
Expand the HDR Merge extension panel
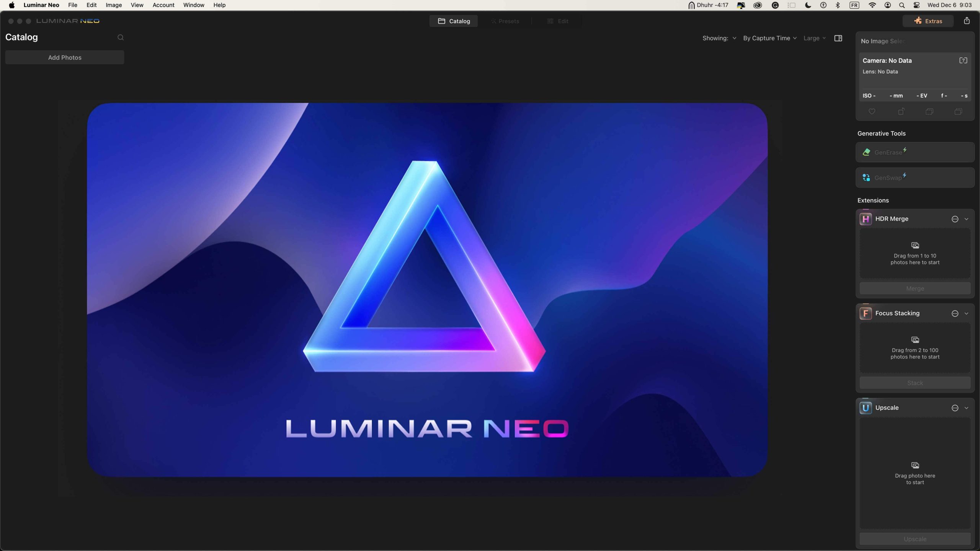[x=967, y=218]
